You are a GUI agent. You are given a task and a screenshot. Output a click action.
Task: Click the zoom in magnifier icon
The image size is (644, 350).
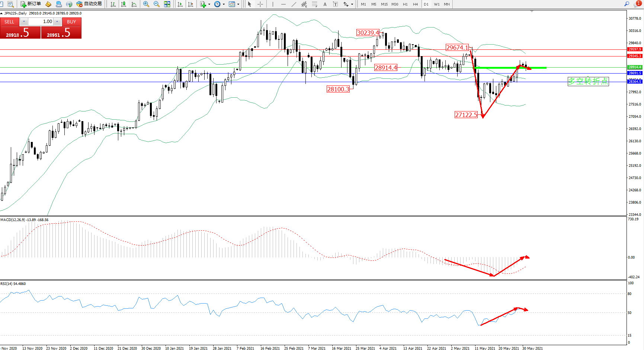click(x=146, y=4)
